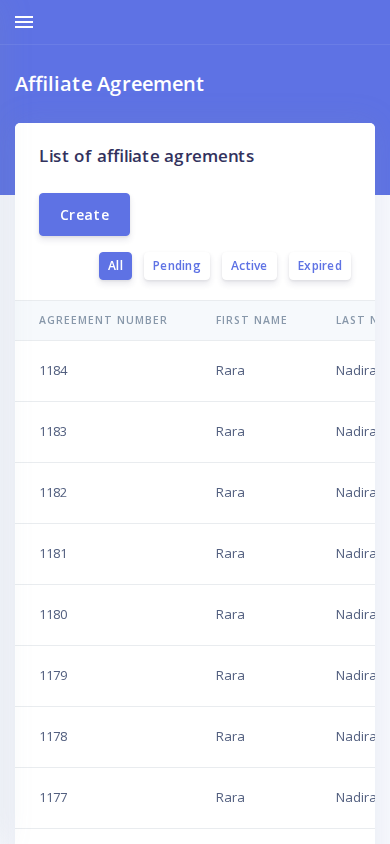This screenshot has height=844, width=390.
Task: Click the List of affiliate agrements heading
Action: tap(146, 157)
